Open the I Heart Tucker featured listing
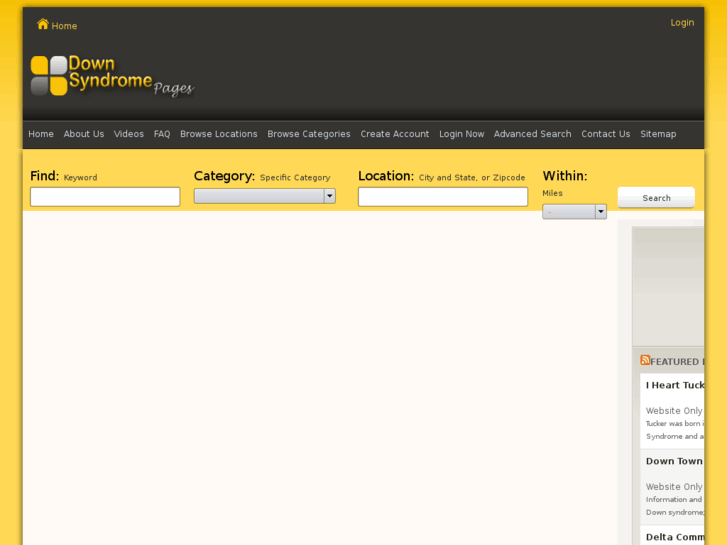The width and height of the screenshot is (727, 545). tap(675, 385)
